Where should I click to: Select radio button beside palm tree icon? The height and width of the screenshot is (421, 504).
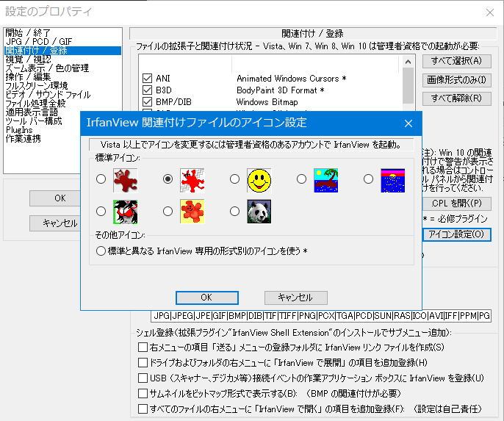[301, 179]
